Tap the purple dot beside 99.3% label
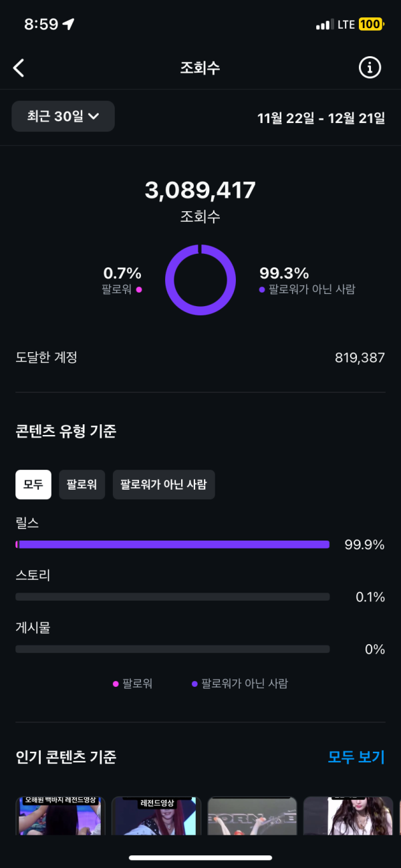Screen dimensions: 401x868 tap(263, 290)
